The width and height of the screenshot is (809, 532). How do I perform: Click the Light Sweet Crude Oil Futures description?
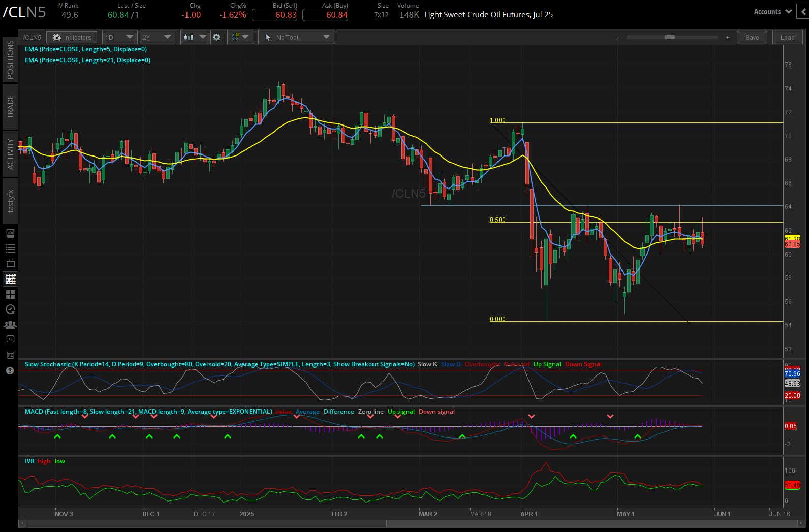pyautogui.click(x=488, y=15)
